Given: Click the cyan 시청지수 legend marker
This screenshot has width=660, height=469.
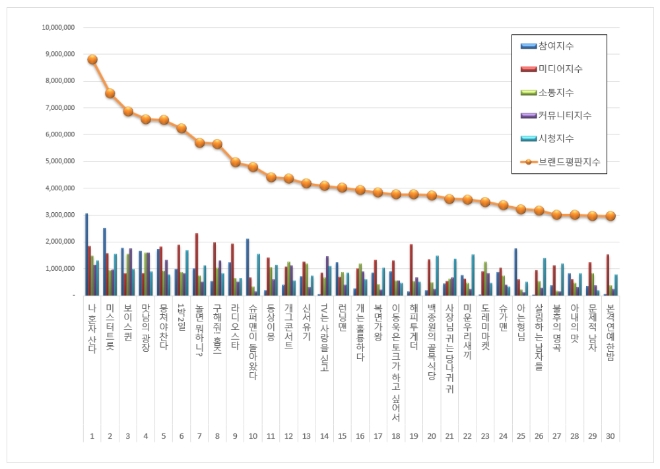Looking at the screenshot, I should (528, 139).
